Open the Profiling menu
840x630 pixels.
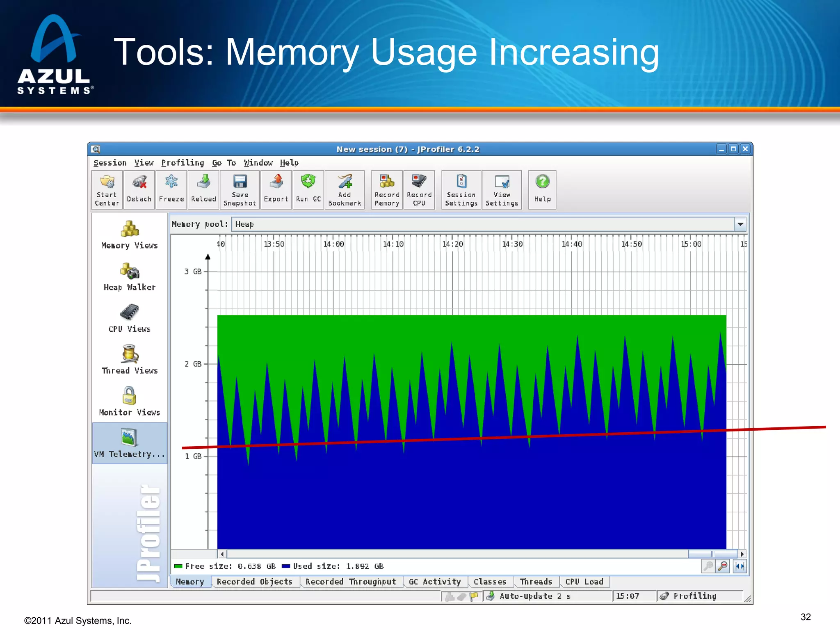(183, 163)
